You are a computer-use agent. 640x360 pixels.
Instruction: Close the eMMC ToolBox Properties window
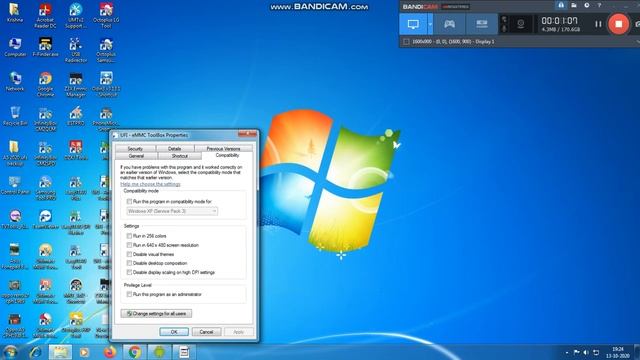click(x=247, y=134)
